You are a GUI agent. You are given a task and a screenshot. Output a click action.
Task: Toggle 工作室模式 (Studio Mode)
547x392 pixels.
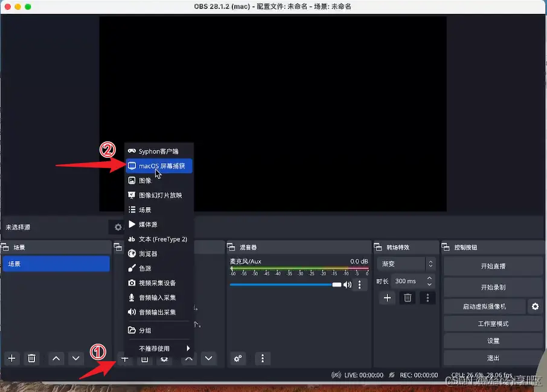pos(493,324)
